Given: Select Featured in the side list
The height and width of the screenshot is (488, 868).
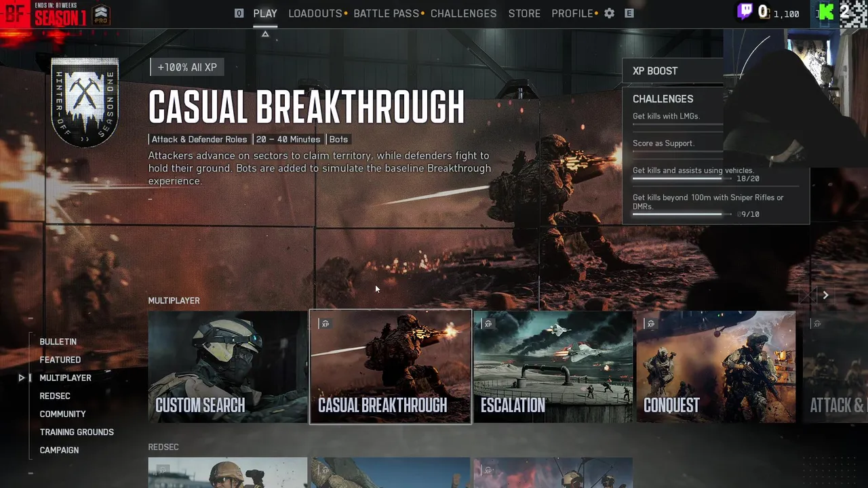Looking at the screenshot, I should [60, 360].
